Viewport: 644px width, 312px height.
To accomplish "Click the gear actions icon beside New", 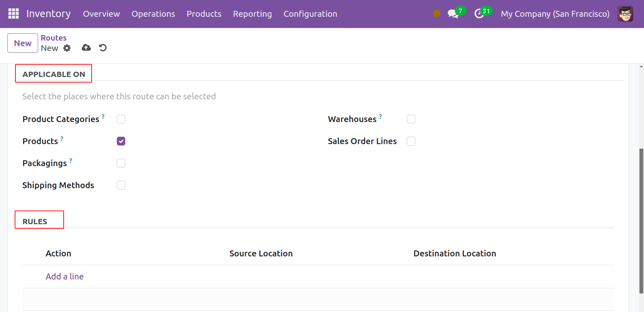I will pos(67,48).
